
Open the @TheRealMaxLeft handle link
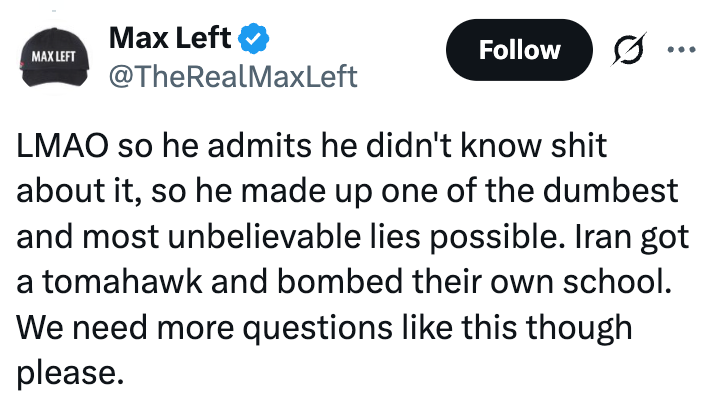[231, 75]
